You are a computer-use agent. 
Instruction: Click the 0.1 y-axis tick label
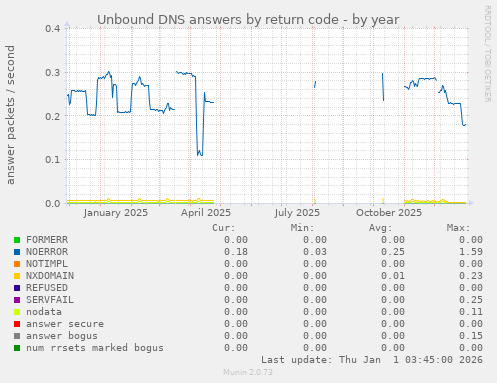tap(53, 159)
